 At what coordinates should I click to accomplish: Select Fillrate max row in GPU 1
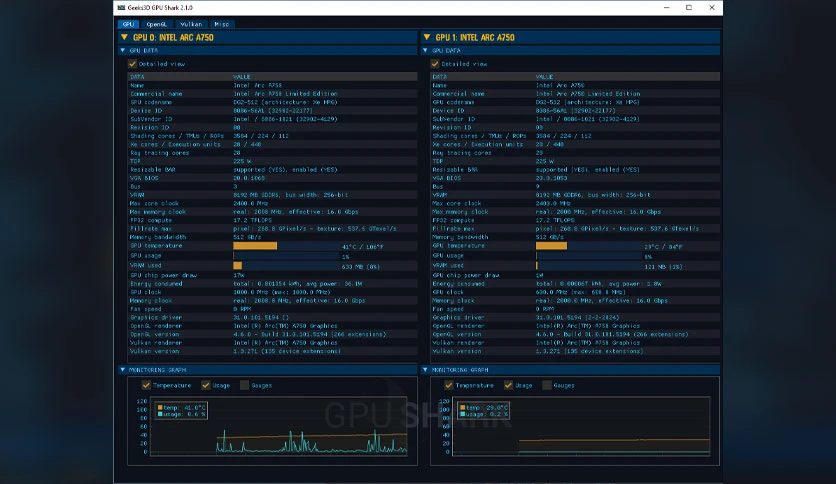click(x=575, y=229)
